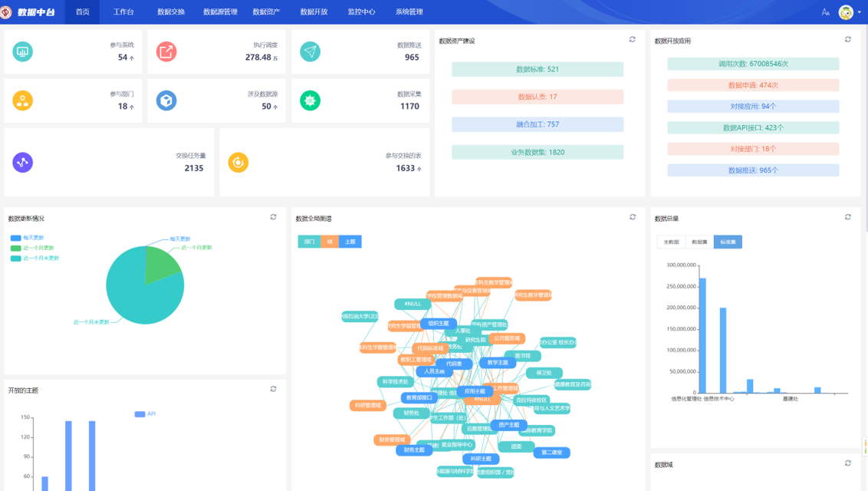Click the 教学主题 node in graph

tap(497, 363)
